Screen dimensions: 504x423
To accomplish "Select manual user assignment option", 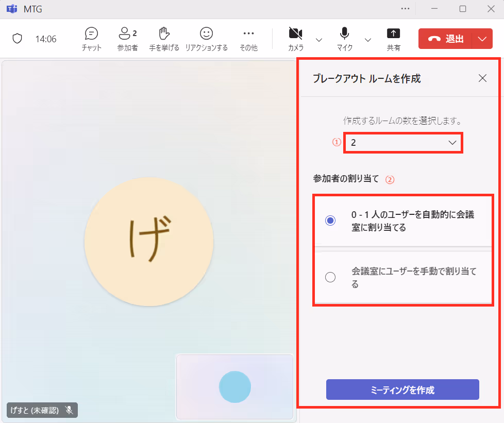I will (x=403, y=277).
